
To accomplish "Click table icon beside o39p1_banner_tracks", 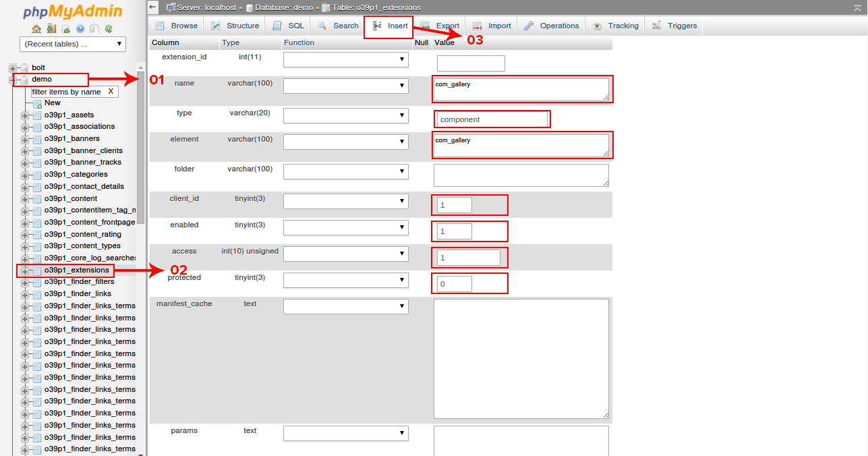I will click(x=38, y=163).
